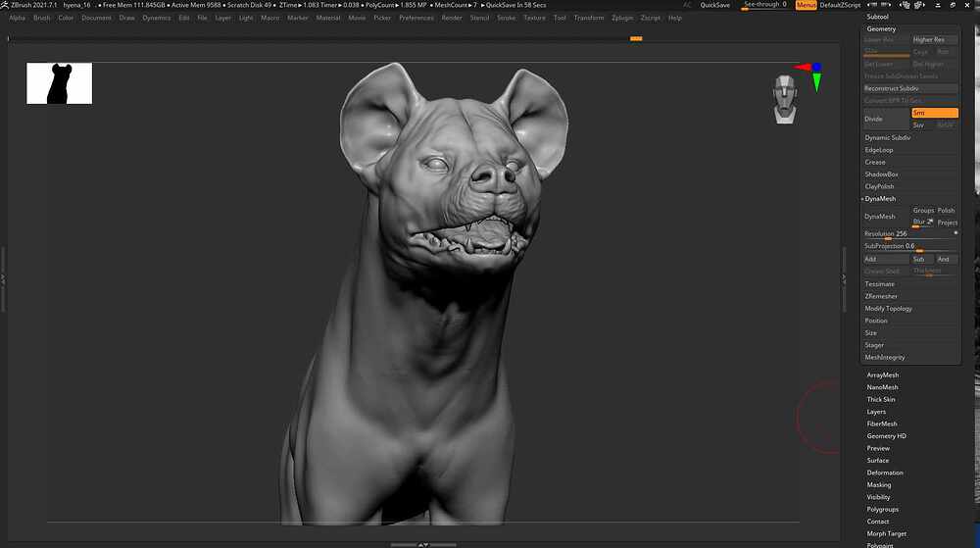Viewport: 980px width, 548px height.
Task: Expand the Tessimate section
Action: pos(879,284)
